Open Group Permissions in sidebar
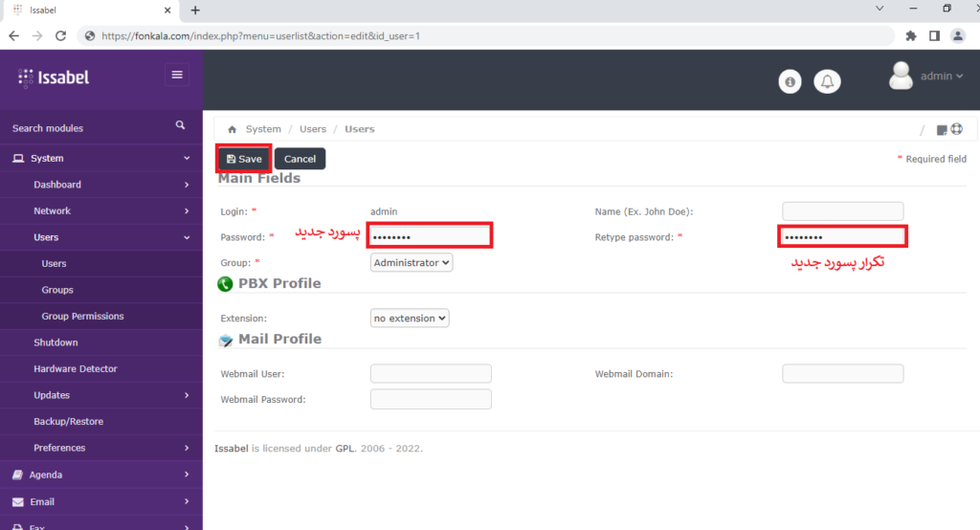This screenshot has width=980, height=530. pos(82,317)
